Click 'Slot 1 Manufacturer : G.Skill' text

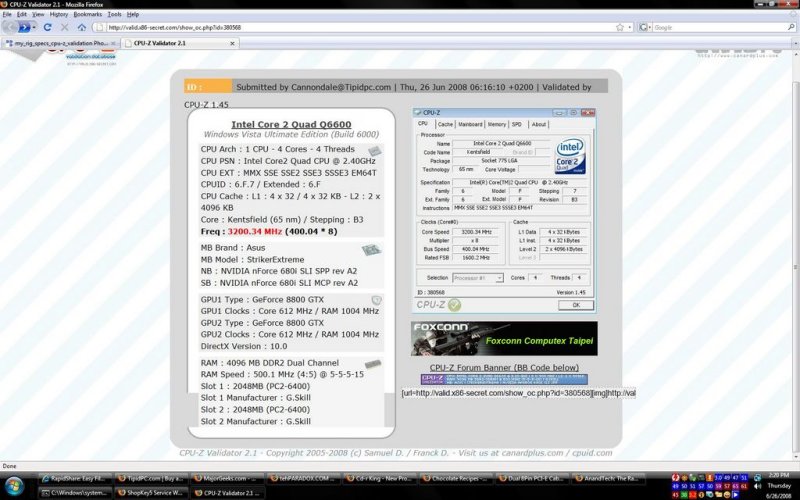pyautogui.click(x=256, y=397)
